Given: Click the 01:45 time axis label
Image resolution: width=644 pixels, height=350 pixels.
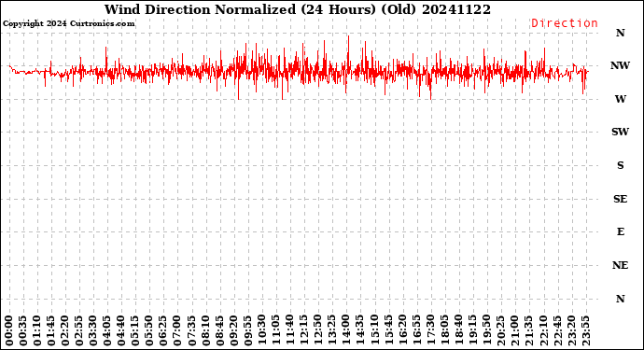Looking at the screenshot, I should click(51, 331).
